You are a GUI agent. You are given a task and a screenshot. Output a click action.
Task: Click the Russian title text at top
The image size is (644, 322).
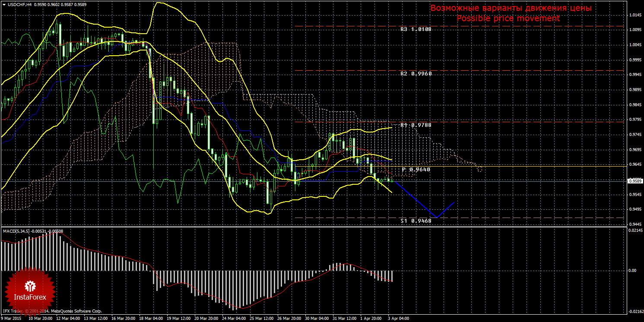tap(511, 8)
